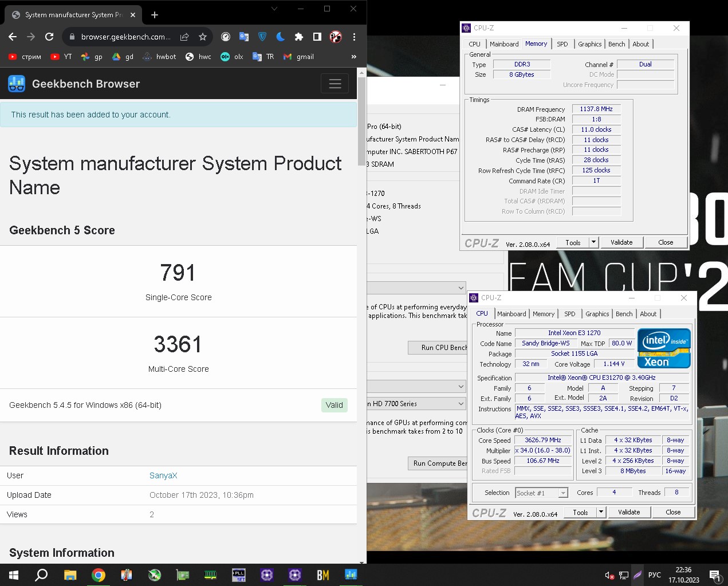Image resolution: width=728 pixels, height=586 pixels.
Task: Show more bookmarks chevron
Action: pos(354,57)
